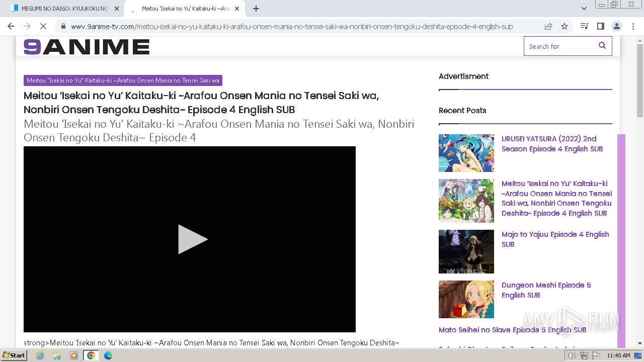
Task: Open Majo to Yajuu Episode 4 link
Action: pos(555,239)
